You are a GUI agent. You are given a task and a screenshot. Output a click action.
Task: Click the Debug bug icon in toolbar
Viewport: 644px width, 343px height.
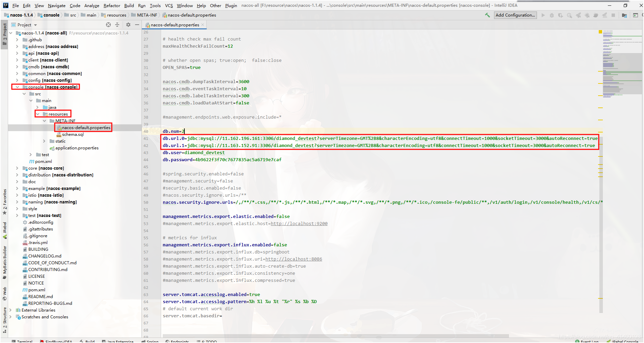coord(552,15)
